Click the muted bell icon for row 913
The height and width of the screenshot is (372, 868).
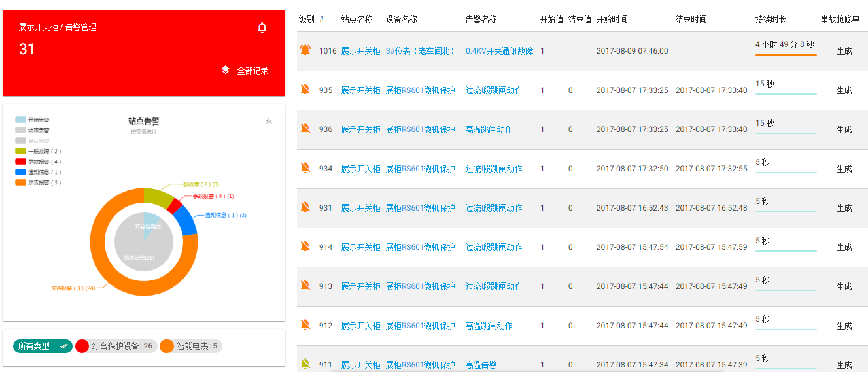[x=305, y=286]
